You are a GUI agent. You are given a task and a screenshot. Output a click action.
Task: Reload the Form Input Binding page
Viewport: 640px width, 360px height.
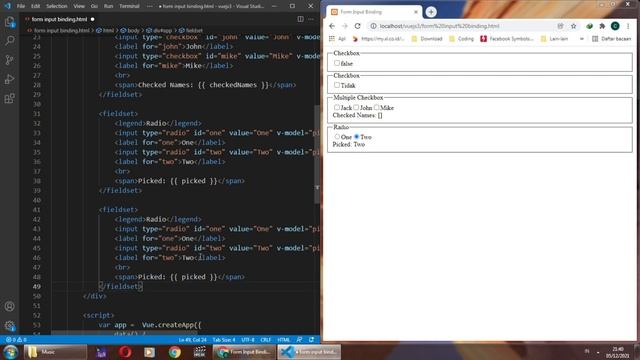tap(358, 26)
